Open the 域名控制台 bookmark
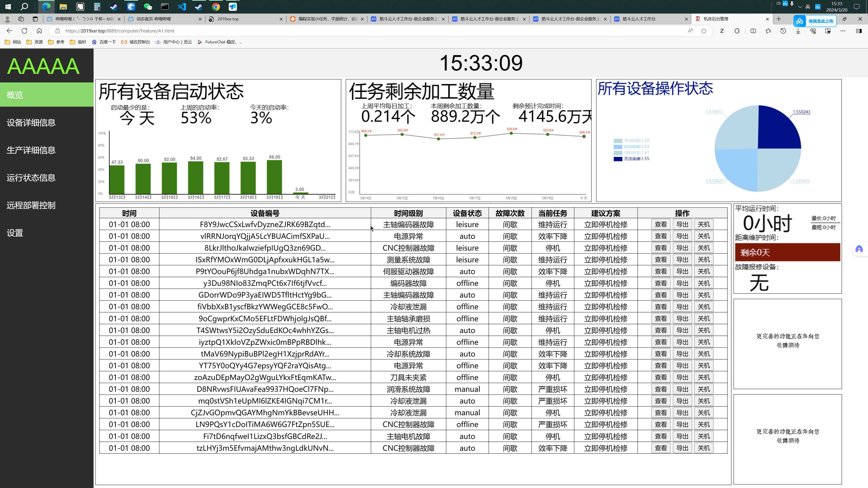The height and width of the screenshot is (488, 868). pos(135,42)
